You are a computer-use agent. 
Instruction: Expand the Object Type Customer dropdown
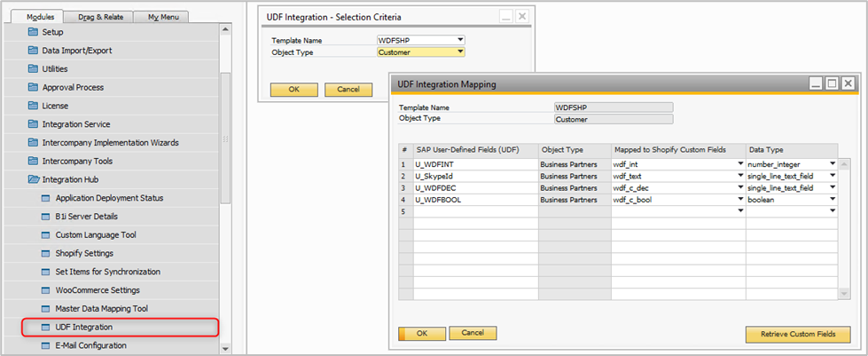coord(460,52)
